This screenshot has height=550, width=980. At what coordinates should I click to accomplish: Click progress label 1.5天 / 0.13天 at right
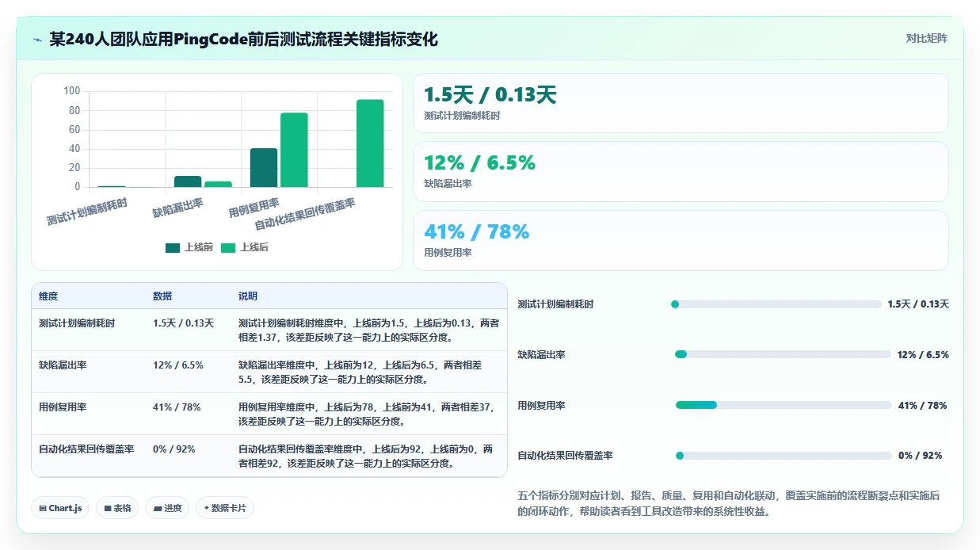918,304
